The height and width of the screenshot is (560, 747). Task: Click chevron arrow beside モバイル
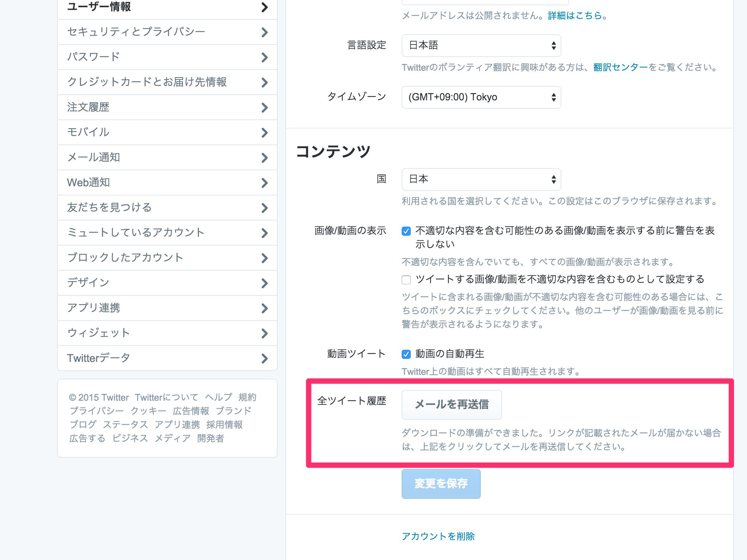[x=265, y=133]
